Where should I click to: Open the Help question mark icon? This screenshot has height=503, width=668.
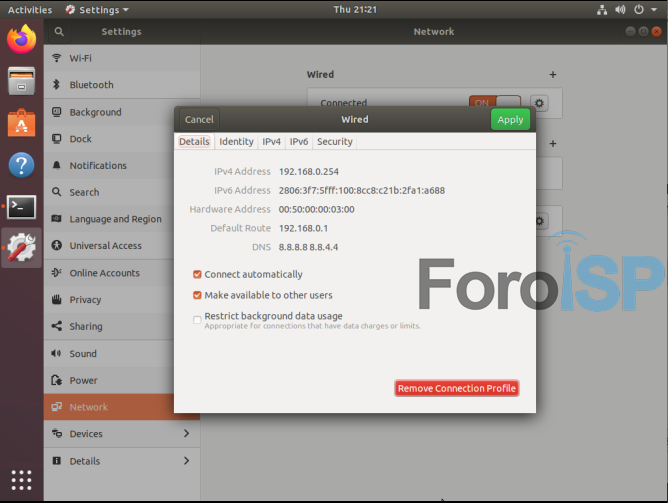coord(21,165)
